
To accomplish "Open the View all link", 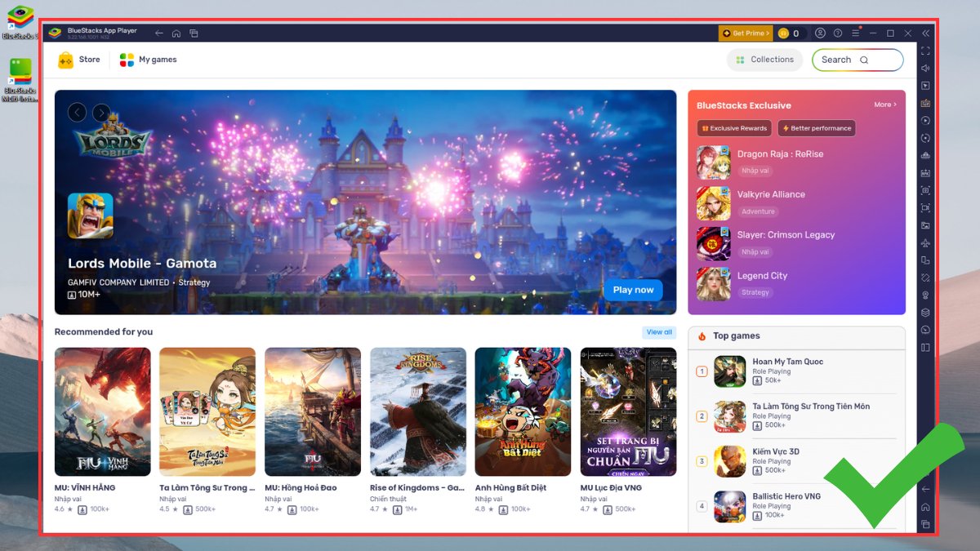I will pyautogui.click(x=659, y=332).
